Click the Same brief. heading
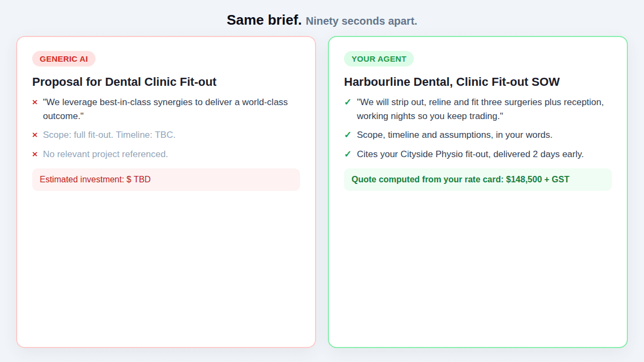The image size is (644, 362). point(264,20)
